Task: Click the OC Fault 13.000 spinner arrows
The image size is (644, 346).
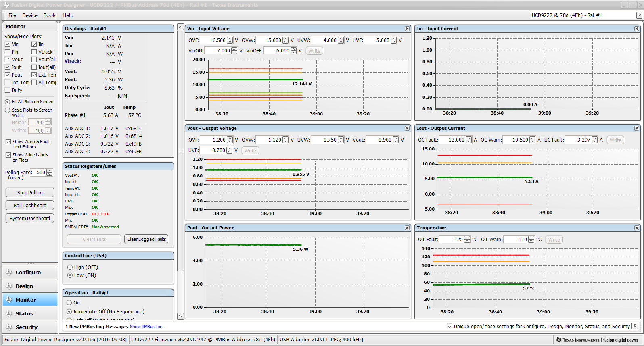Action: point(469,140)
